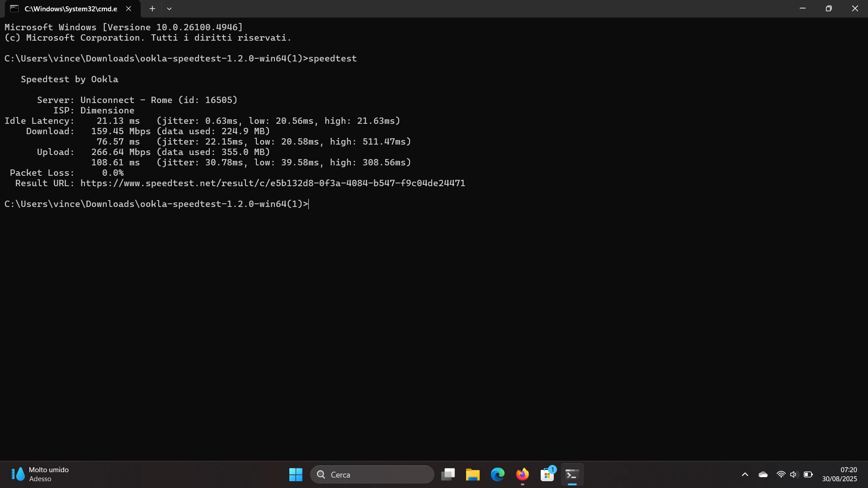Click the Cerca search box

372,474
